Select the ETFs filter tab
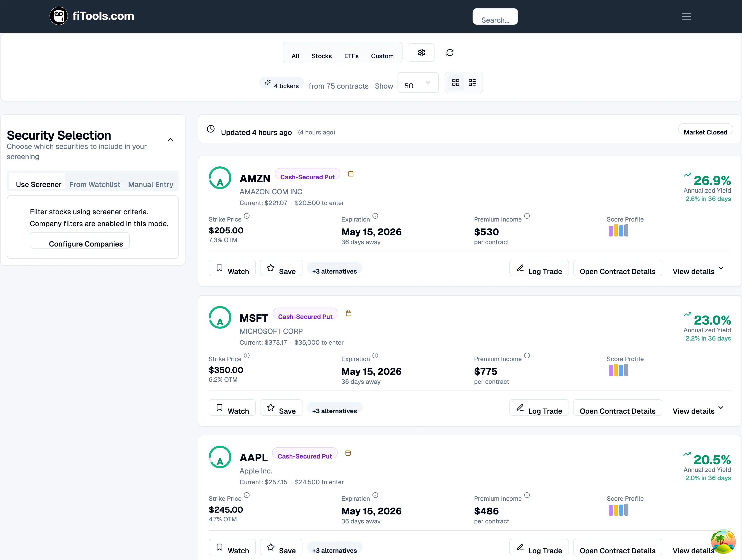The height and width of the screenshot is (560, 742). coord(351,56)
